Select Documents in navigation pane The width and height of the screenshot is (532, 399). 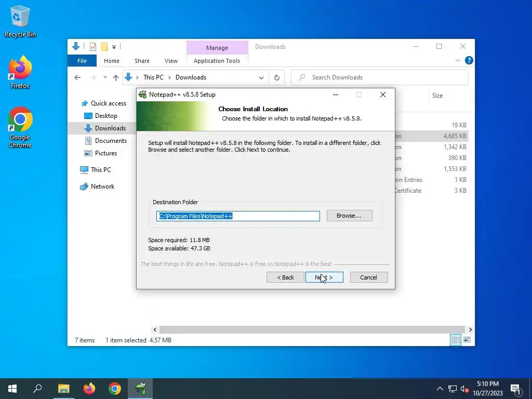click(x=105, y=140)
